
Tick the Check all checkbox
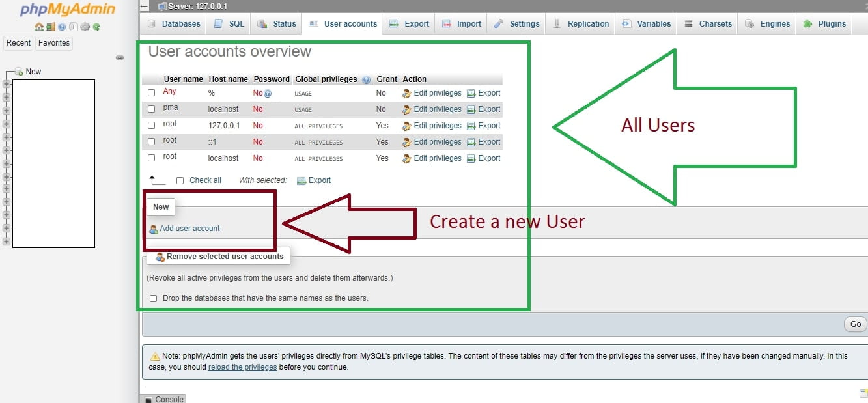(180, 181)
